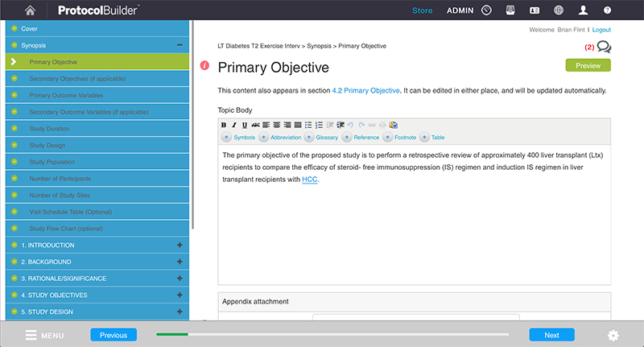Open Study Population topic
Screen dimensions: 644x347
pyautogui.click(x=97, y=162)
